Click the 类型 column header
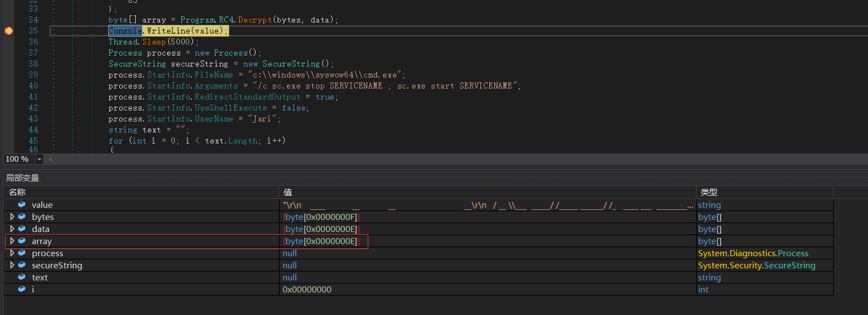868x315 pixels. pos(709,192)
